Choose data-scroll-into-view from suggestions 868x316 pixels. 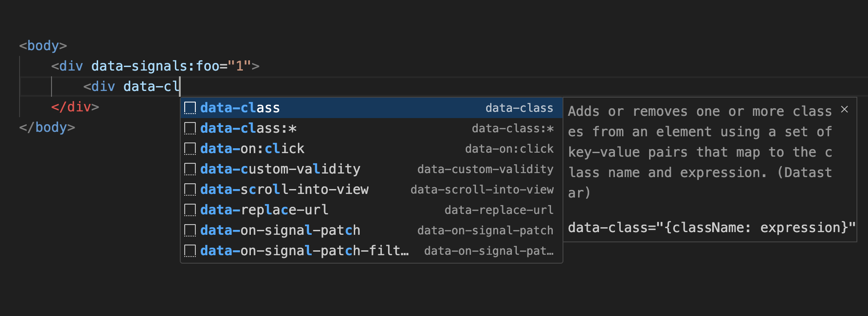click(284, 190)
